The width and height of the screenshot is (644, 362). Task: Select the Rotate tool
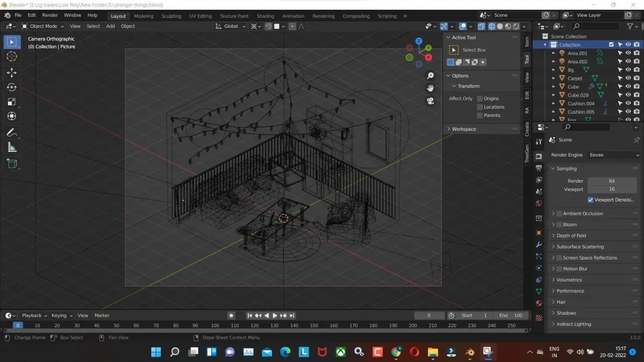[x=12, y=87]
